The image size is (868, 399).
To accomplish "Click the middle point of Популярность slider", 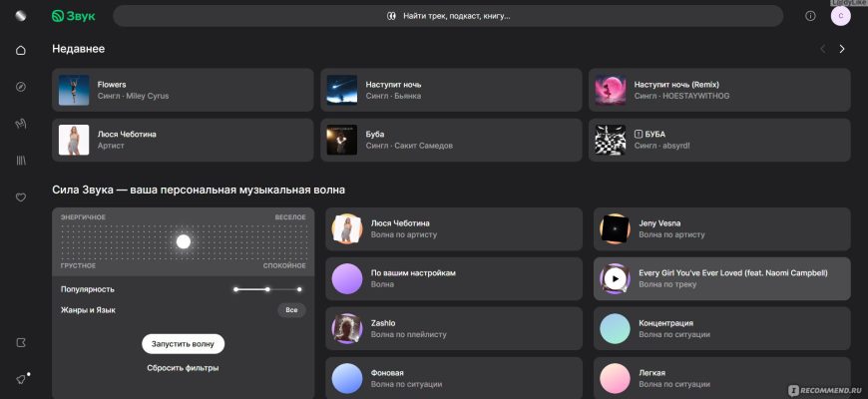I will coord(267,289).
